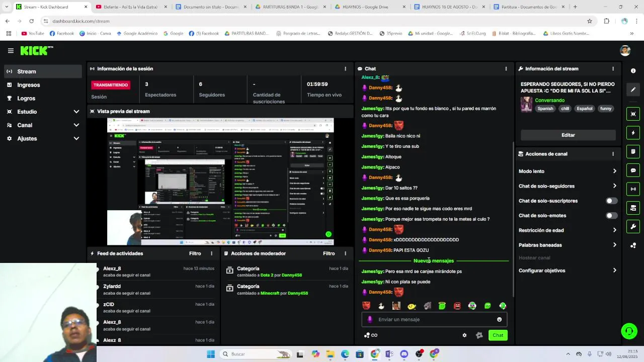Screen dimensions: 644x362
Task: Open the emoji picker in message box
Action: point(499,319)
